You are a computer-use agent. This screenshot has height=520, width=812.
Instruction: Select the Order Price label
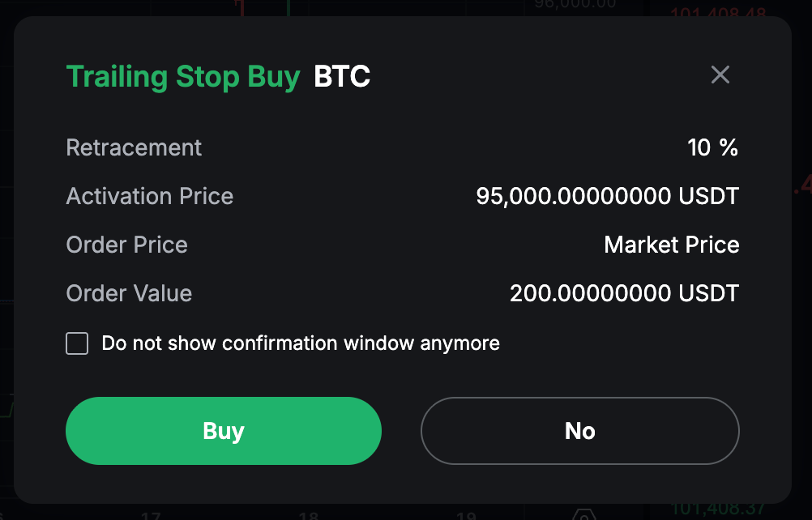point(126,245)
